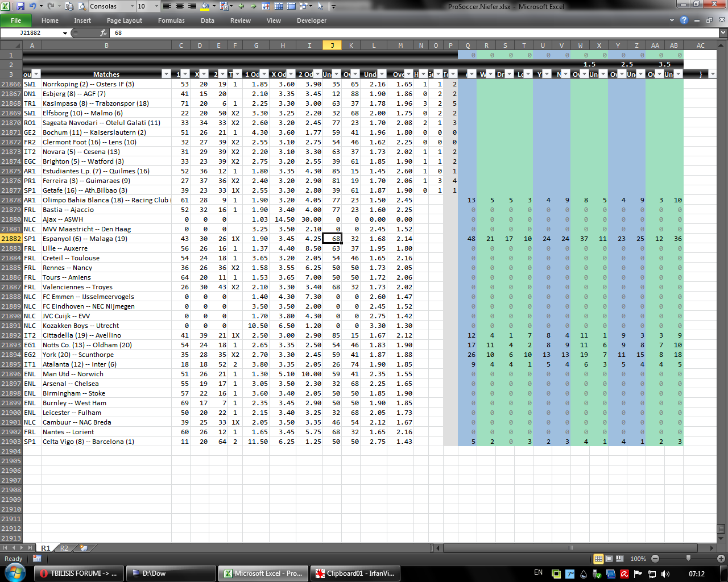Undo the last action

(x=33, y=6)
